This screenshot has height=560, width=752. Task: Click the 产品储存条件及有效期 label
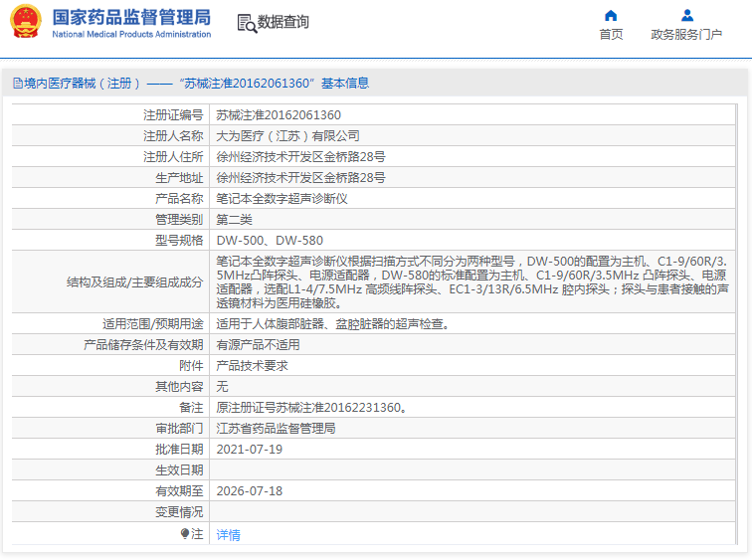pos(143,345)
